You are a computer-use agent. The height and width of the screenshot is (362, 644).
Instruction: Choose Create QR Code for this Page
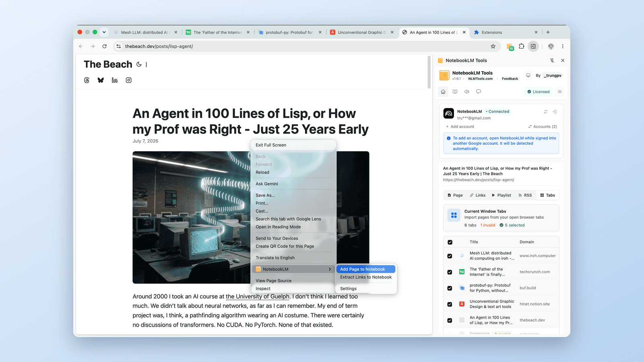tap(294, 246)
